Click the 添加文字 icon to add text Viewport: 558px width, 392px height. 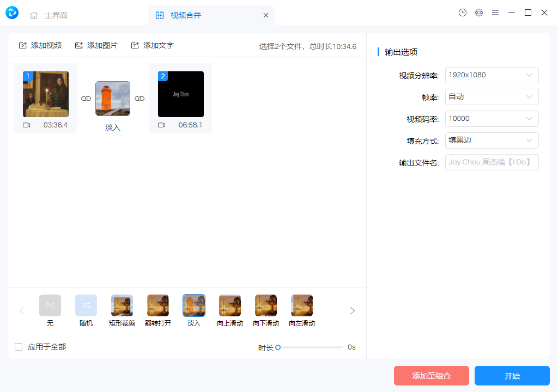(136, 46)
